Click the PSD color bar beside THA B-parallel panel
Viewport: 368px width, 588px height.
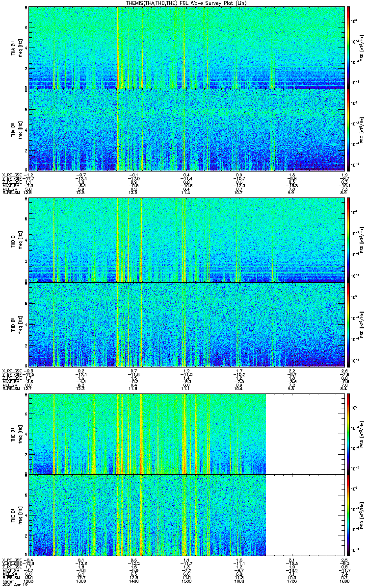(349, 129)
